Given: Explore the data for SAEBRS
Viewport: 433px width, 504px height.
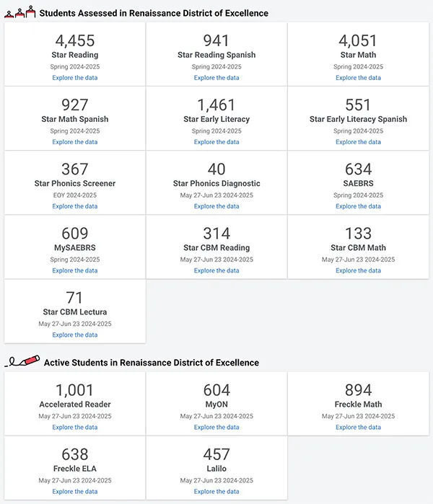Looking at the screenshot, I should click(x=358, y=206).
